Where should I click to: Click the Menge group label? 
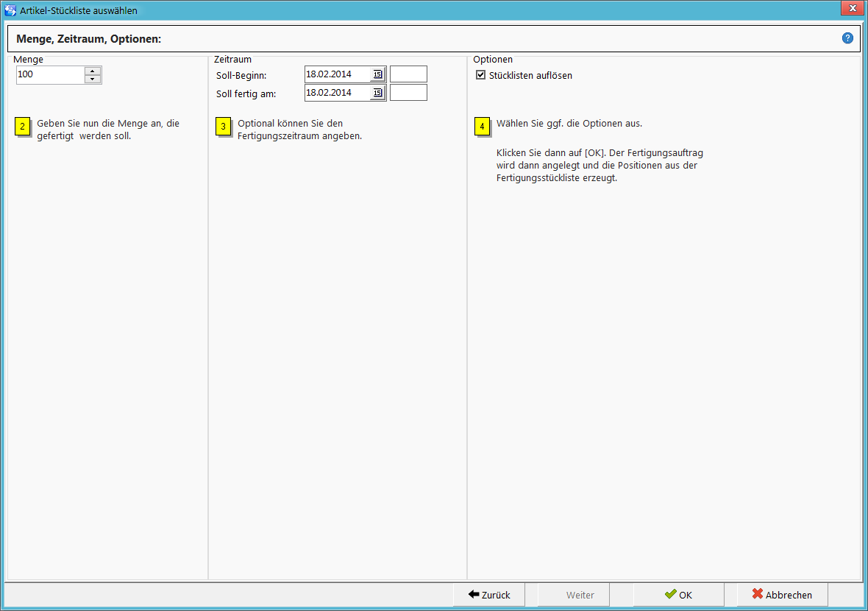[x=28, y=60]
